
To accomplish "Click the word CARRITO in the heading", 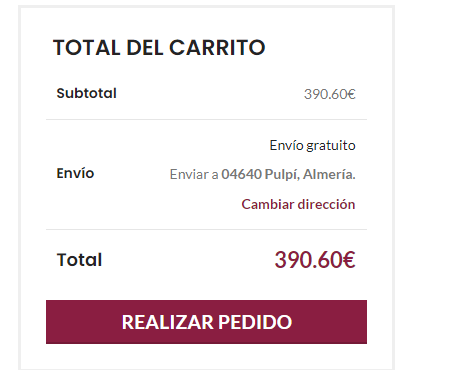I will (x=217, y=47).
